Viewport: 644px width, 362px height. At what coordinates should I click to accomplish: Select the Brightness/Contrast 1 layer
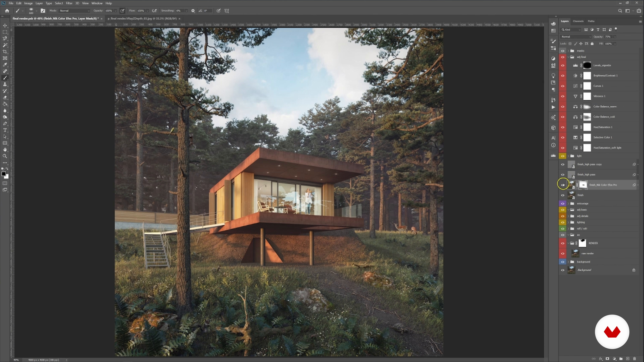pos(605,75)
